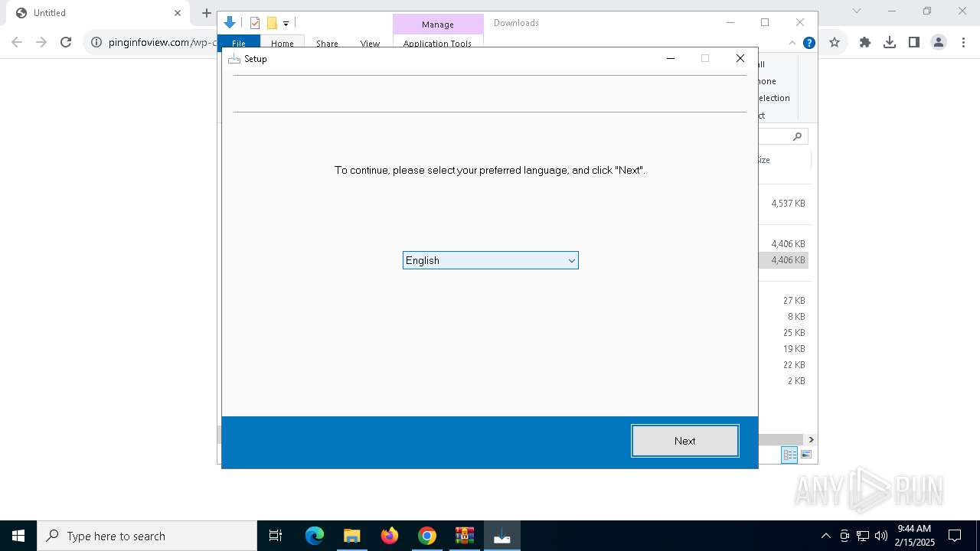Open WinRAR from the taskbar
The width and height of the screenshot is (980, 551).
465,536
